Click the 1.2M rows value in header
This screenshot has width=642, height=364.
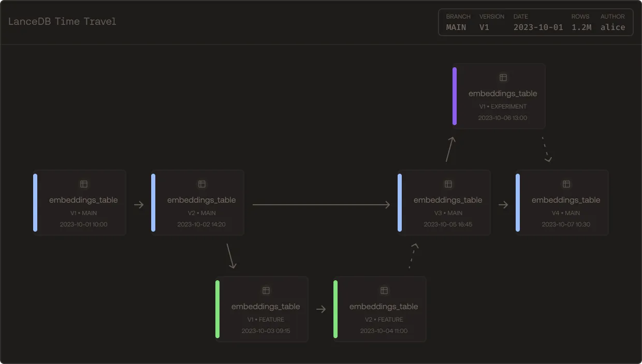pyautogui.click(x=581, y=27)
